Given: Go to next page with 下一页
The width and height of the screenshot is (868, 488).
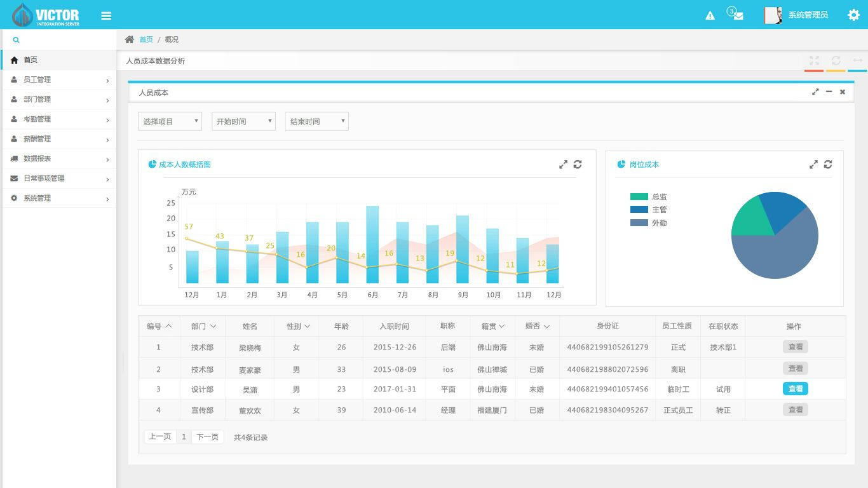Looking at the screenshot, I should (207, 437).
